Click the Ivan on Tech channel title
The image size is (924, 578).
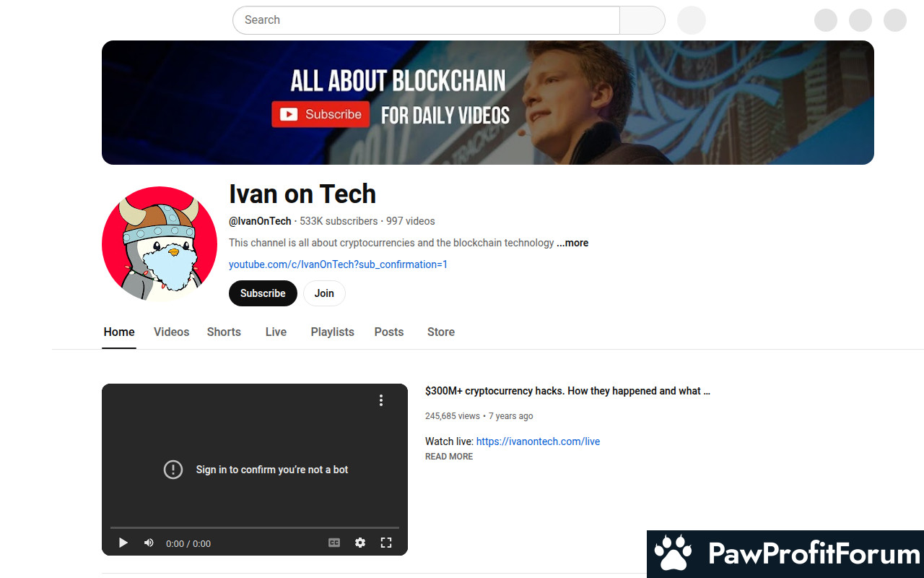302,194
